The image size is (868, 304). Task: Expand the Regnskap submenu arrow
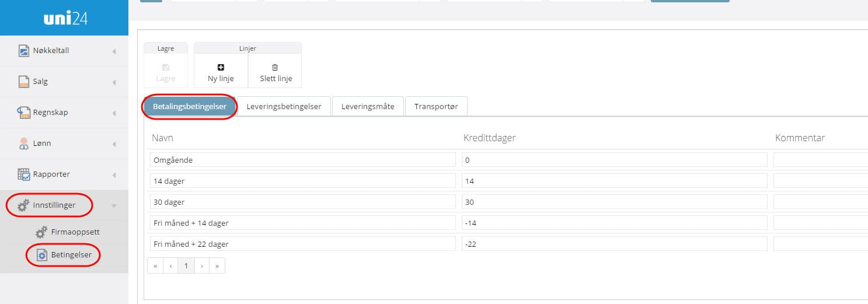[x=114, y=113]
